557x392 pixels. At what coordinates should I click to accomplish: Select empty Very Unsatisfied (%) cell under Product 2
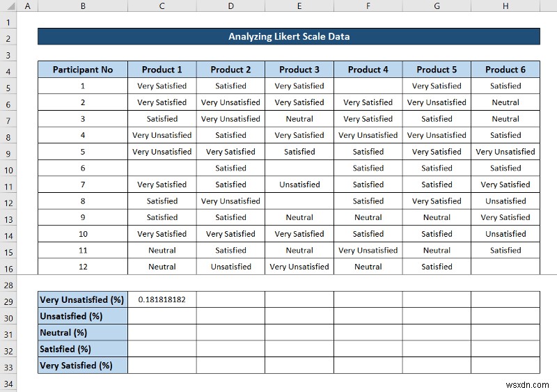[x=231, y=299]
